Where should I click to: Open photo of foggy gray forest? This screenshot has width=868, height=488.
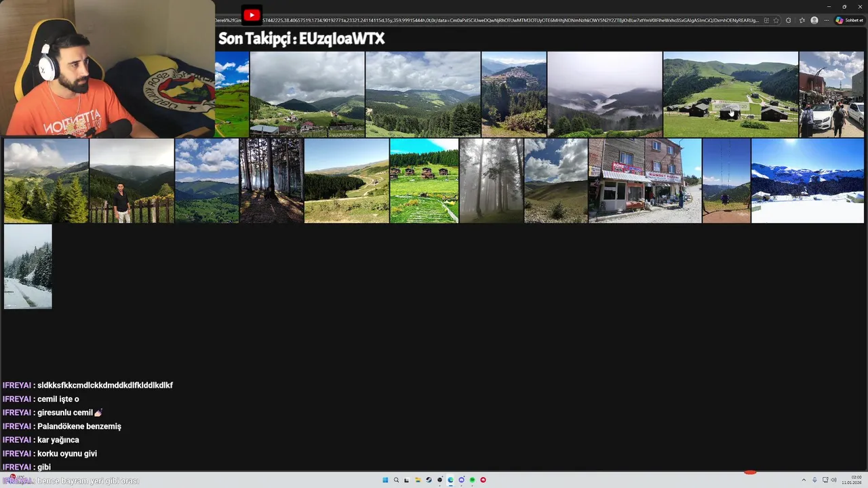491,181
